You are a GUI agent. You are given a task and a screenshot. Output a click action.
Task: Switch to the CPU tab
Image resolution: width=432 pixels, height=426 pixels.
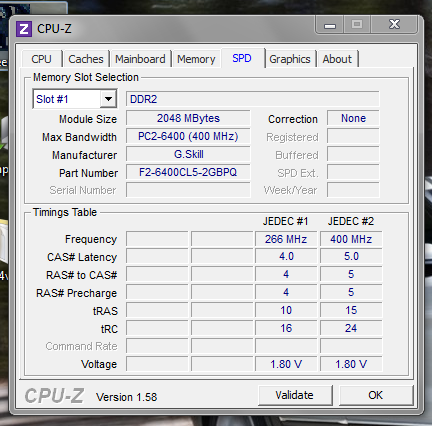click(41, 59)
